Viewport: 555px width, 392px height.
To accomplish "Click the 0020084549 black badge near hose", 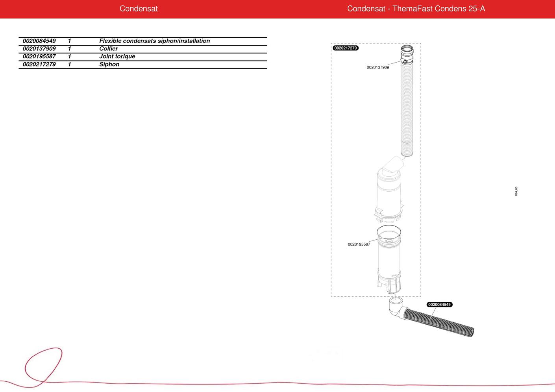I will tap(439, 305).
